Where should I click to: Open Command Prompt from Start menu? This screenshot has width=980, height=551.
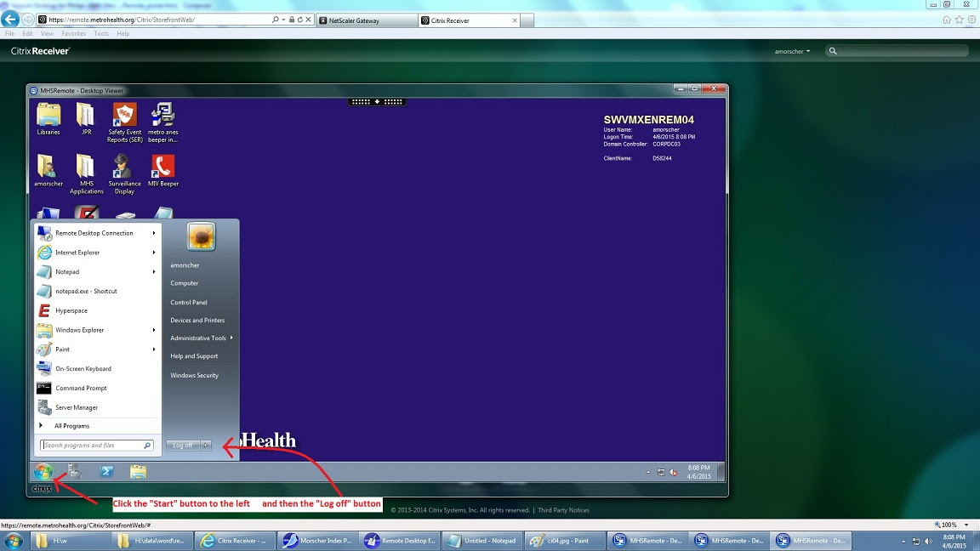click(97, 388)
